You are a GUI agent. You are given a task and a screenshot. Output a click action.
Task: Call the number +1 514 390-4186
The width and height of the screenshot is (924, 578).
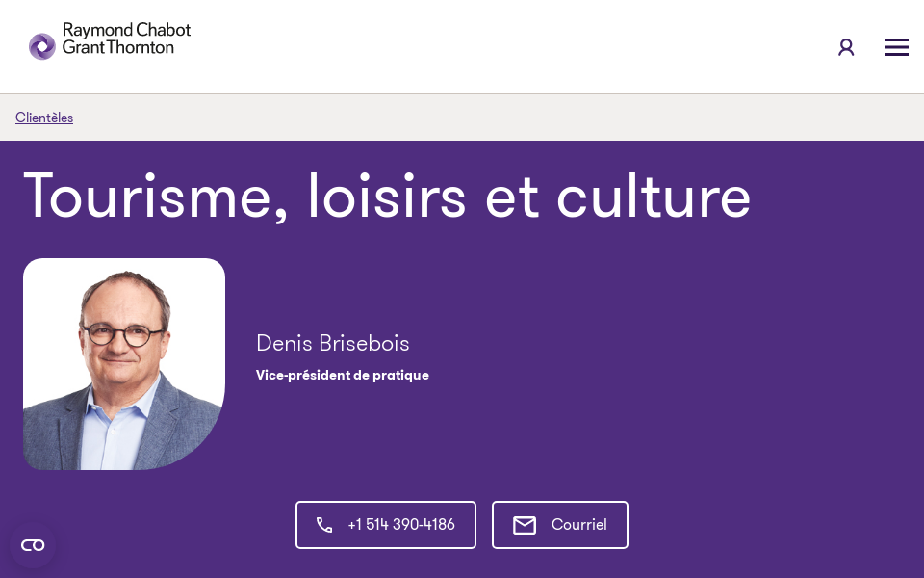[386, 525]
